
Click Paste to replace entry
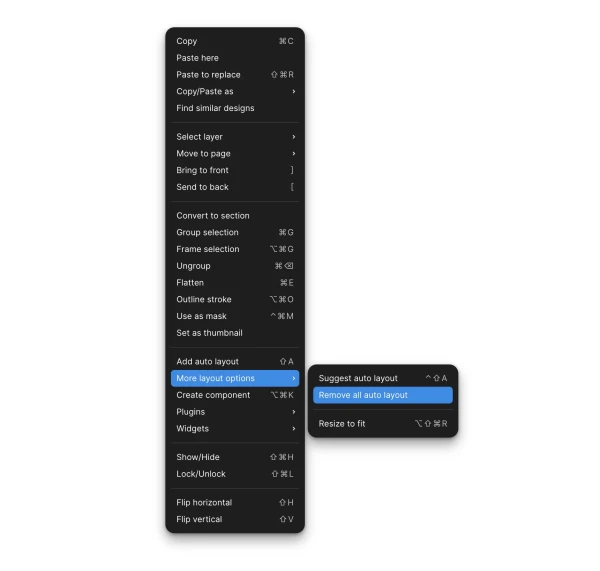(235, 75)
